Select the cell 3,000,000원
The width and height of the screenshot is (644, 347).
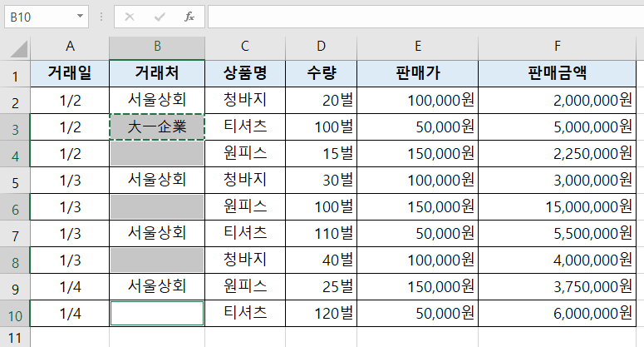pos(558,181)
